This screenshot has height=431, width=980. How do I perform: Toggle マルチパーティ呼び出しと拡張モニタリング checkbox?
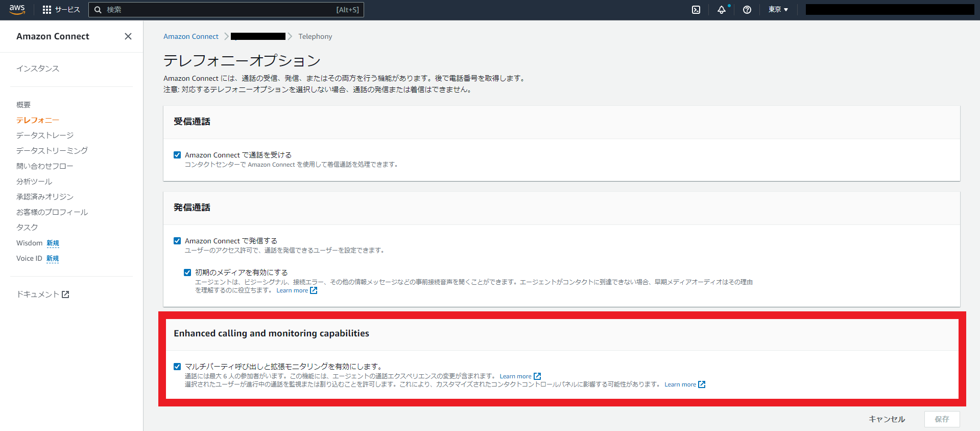point(177,367)
